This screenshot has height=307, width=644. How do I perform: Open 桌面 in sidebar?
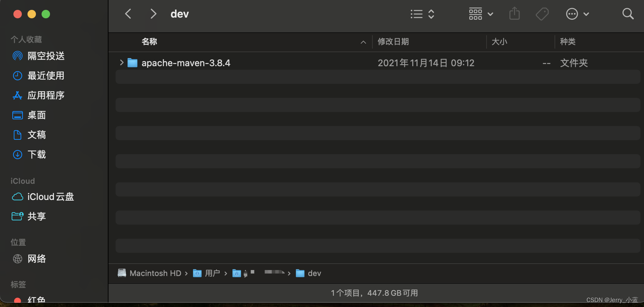29,115
